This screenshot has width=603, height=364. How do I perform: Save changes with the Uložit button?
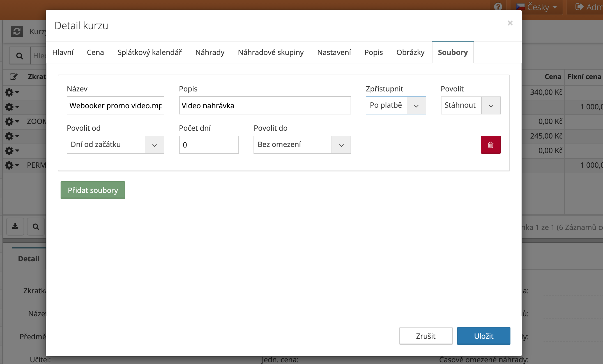[x=484, y=336]
